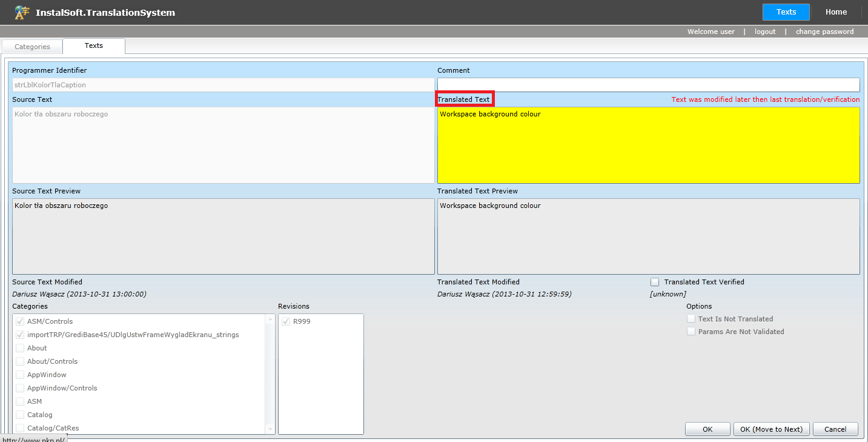Check the AppWindow/Controls category checkbox

[20, 388]
